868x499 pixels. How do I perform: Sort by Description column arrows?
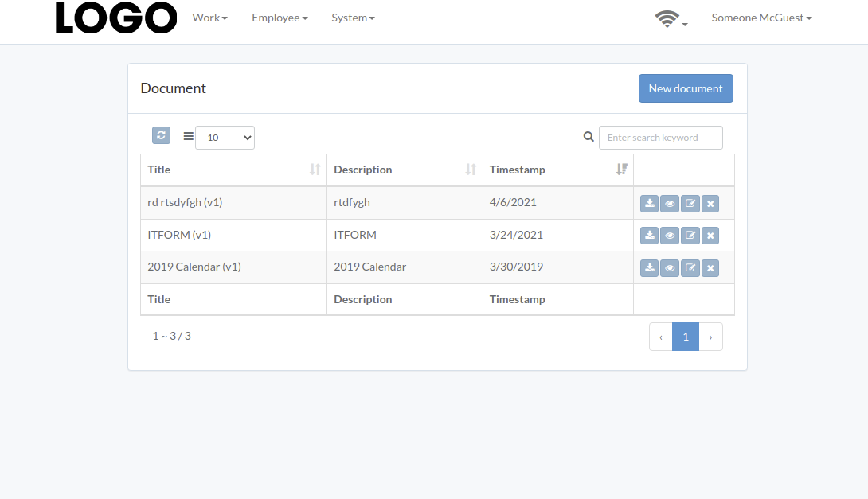[471, 170]
